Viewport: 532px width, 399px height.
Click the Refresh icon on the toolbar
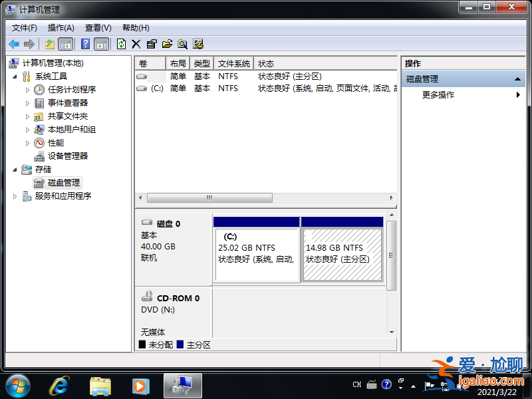pyautogui.click(x=121, y=44)
